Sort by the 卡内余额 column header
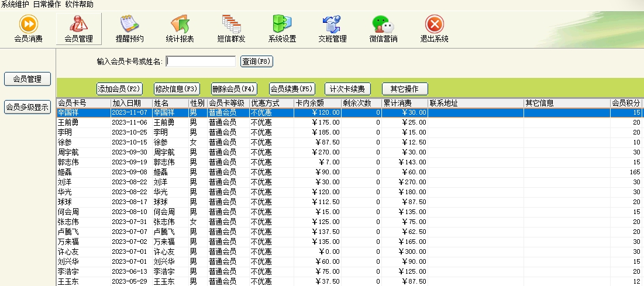The height and width of the screenshot is (286, 644). coord(317,103)
